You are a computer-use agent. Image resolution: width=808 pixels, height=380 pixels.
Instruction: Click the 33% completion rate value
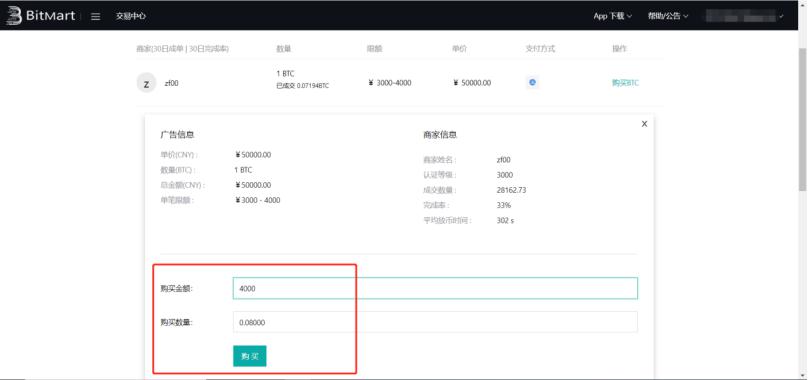click(503, 205)
